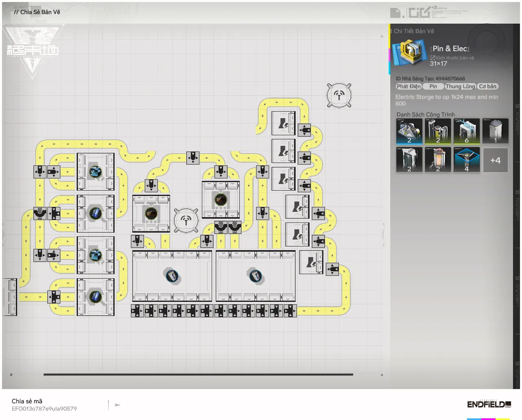Click the left belt bridge under the right ore machine
The image size is (522, 420).
[221, 227]
